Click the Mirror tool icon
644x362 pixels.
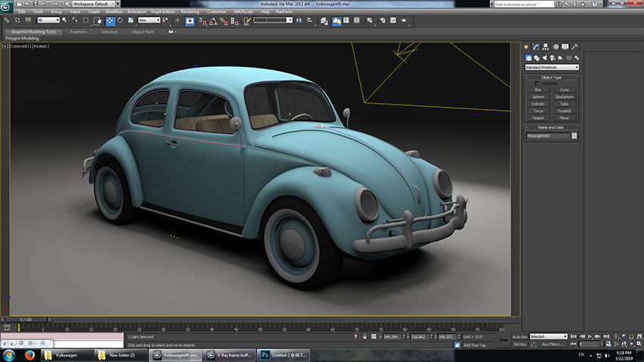click(299, 20)
